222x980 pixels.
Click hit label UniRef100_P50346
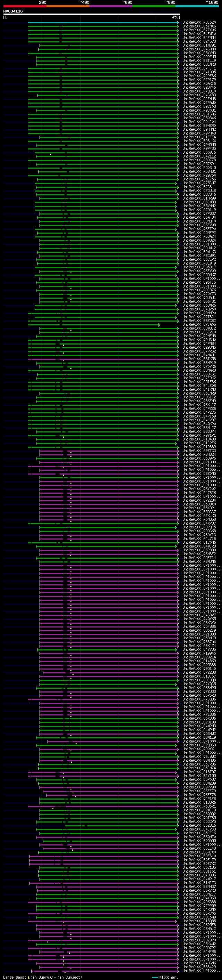point(199,118)
